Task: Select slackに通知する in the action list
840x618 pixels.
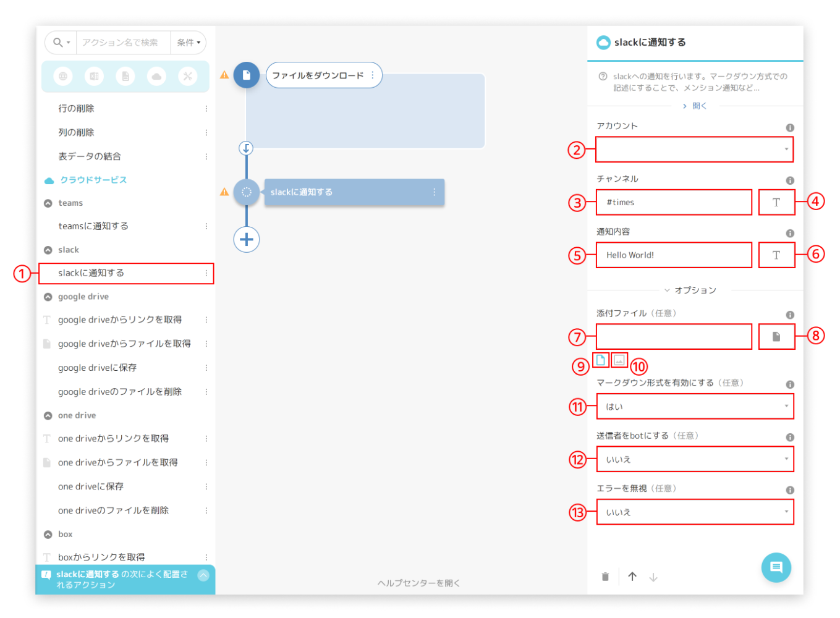Action: tap(126, 273)
